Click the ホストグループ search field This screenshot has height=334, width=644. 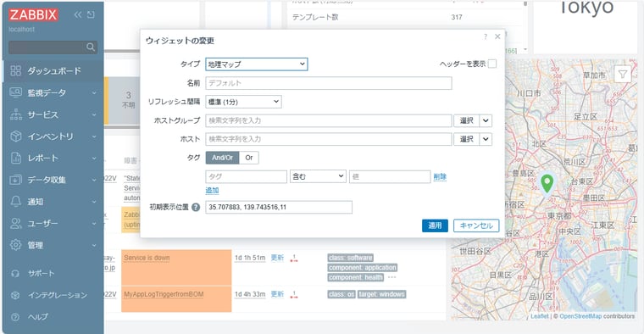(329, 120)
